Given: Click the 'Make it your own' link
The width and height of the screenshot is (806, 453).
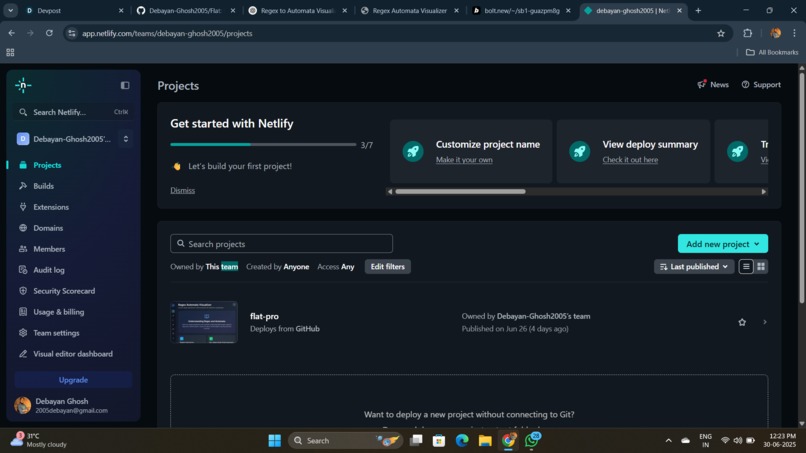Looking at the screenshot, I should tap(464, 160).
